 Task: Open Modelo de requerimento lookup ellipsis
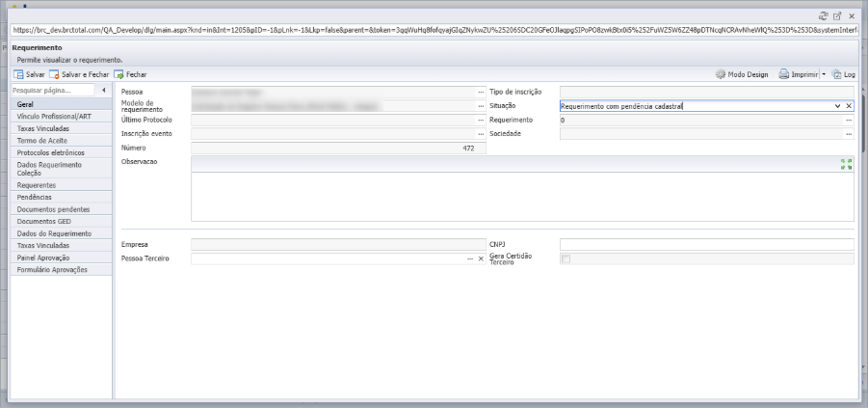[x=481, y=106]
